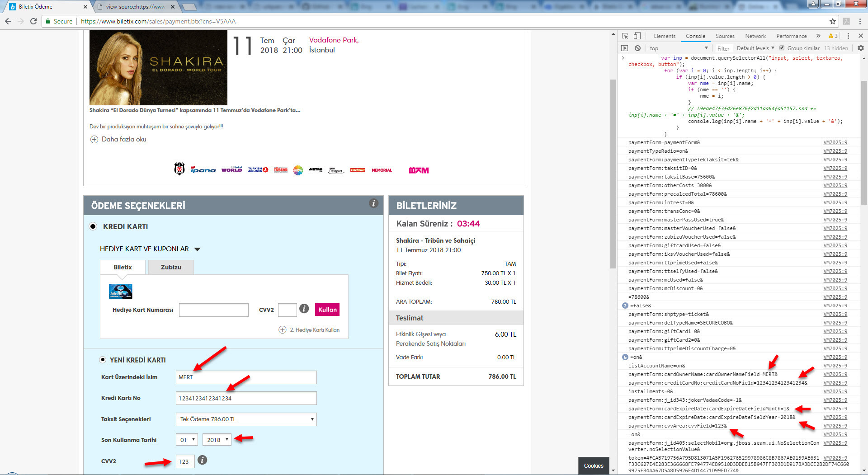Viewport: 868px width, 475px height.
Task: Switch to the Network tab in DevTools
Action: [755, 36]
